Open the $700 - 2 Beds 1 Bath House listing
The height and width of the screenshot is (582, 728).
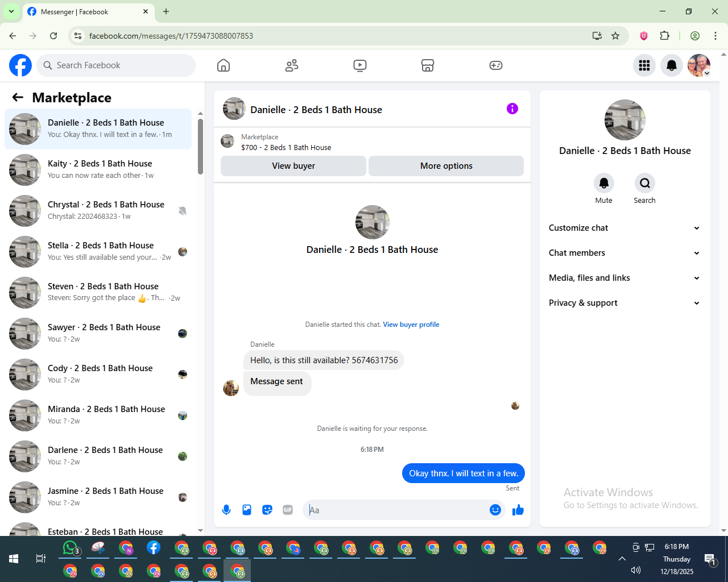pos(286,147)
